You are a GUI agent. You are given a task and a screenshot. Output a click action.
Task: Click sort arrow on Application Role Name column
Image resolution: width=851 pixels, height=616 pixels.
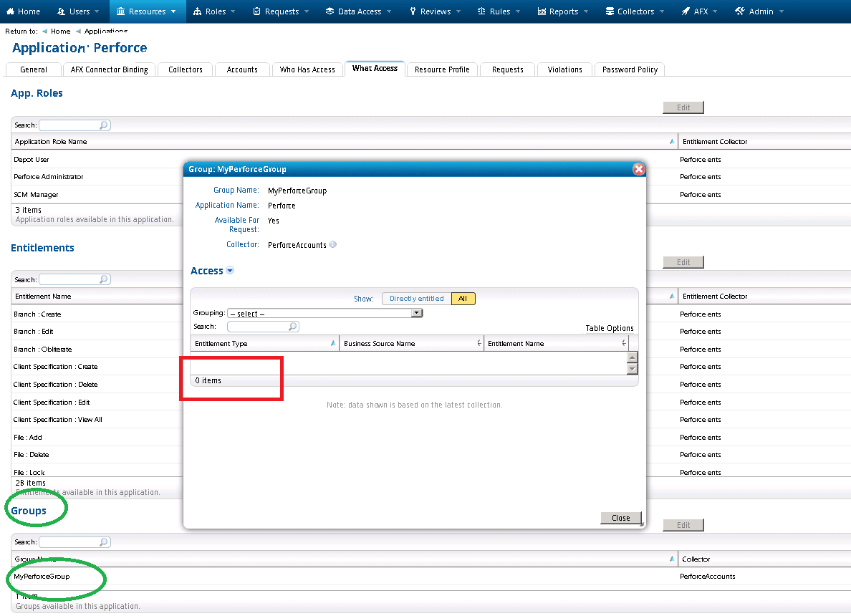click(x=672, y=142)
